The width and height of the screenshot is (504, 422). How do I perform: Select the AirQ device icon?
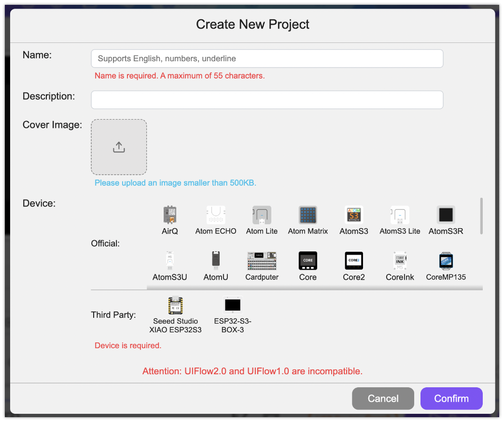click(170, 215)
